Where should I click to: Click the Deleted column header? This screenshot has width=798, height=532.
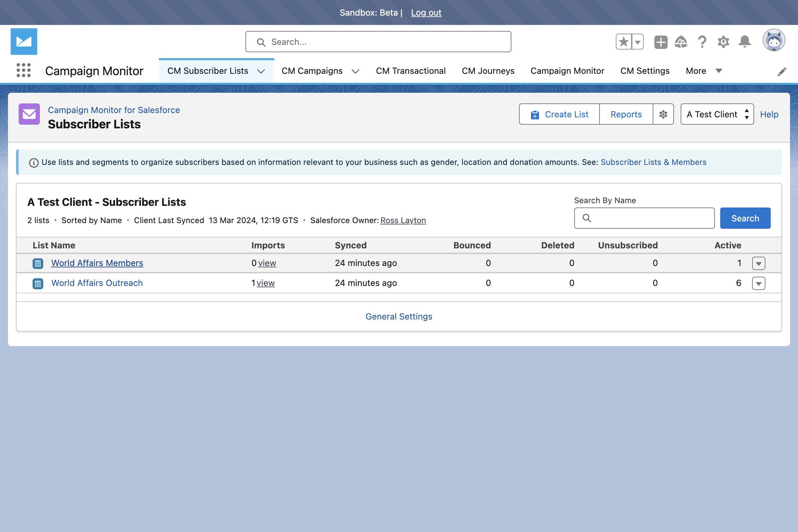point(558,245)
